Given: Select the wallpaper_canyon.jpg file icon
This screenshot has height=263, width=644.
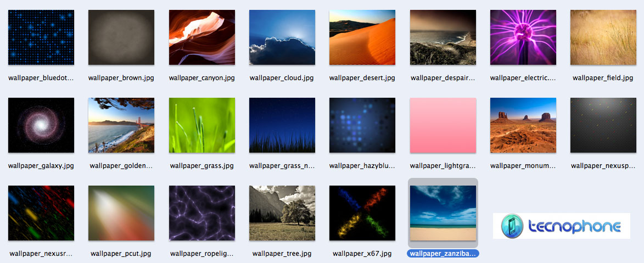Looking at the screenshot, I should [x=202, y=37].
